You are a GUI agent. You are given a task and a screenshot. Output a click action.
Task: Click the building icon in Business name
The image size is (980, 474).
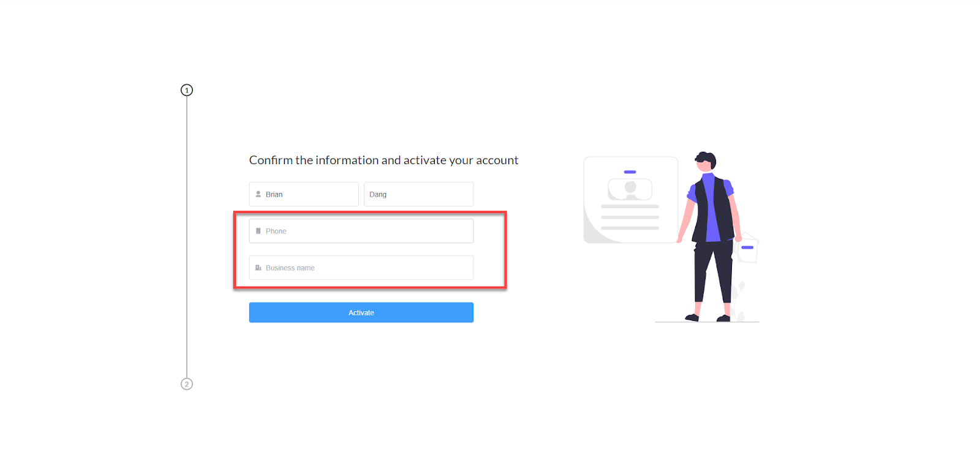(x=258, y=268)
